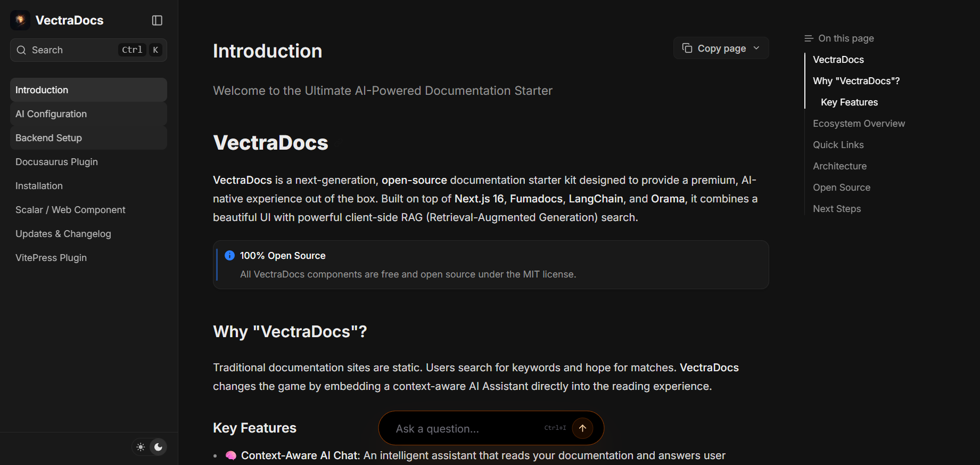This screenshot has height=465, width=980.
Task: Jump to Architecture section
Action: (839, 166)
